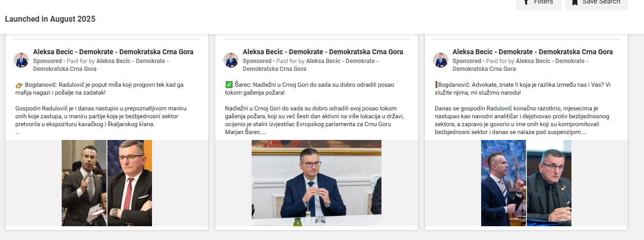This screenshot has height=240, width=644.
Task: Expand truncated text of first ad about Radulović
Action: pyautogui.click(x=17, y=132)
